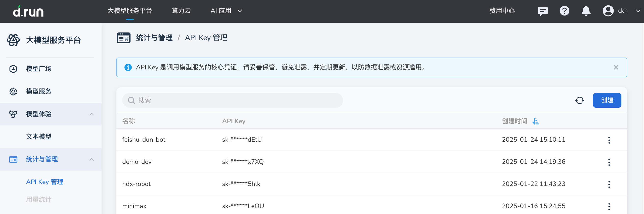Viewport: 644px width, 214px height.
Task: Open the messages chat icon
Action: tap(542, 11)
